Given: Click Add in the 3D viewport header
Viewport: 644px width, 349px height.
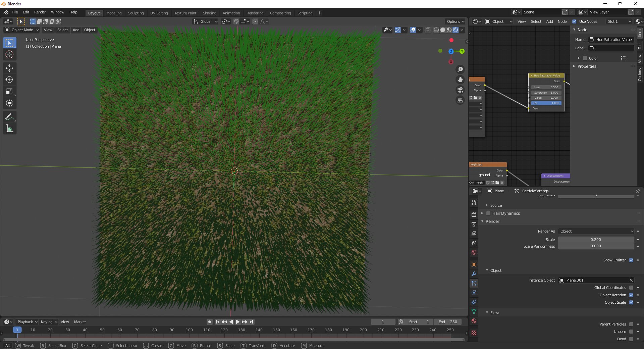Looking at the screenshot, I should tap(76, 30).
